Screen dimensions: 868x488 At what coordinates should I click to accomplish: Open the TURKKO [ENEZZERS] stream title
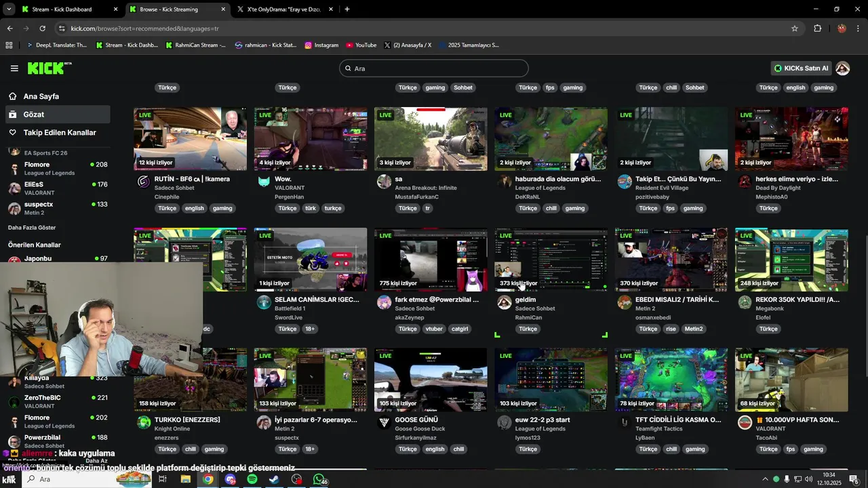[x=187, y=420]
